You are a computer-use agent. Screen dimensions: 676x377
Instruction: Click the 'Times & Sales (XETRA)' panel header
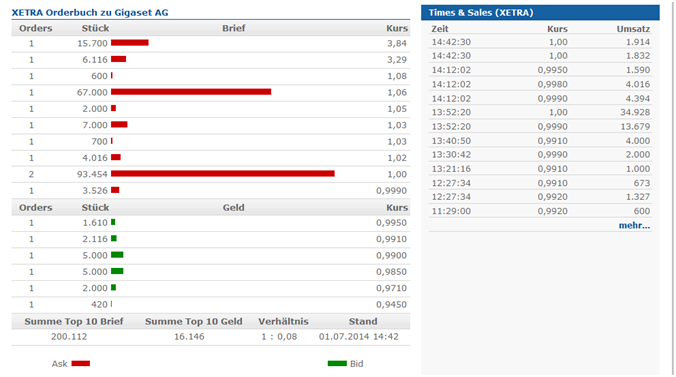tap(540, 13)
